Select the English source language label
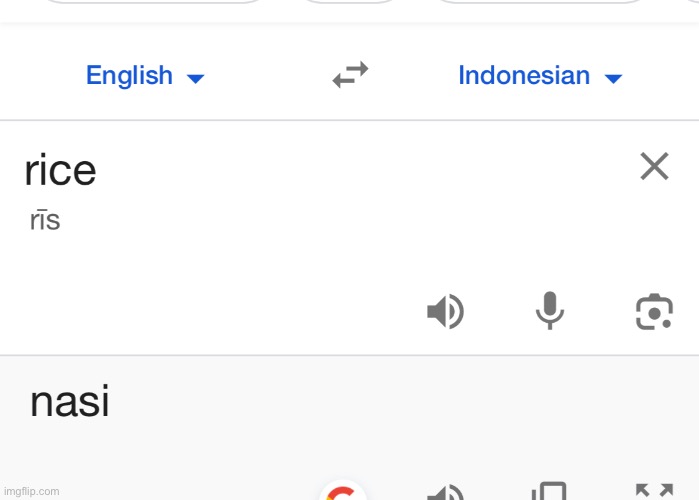Viewport: 699px width, 500px height. (129, 75)
